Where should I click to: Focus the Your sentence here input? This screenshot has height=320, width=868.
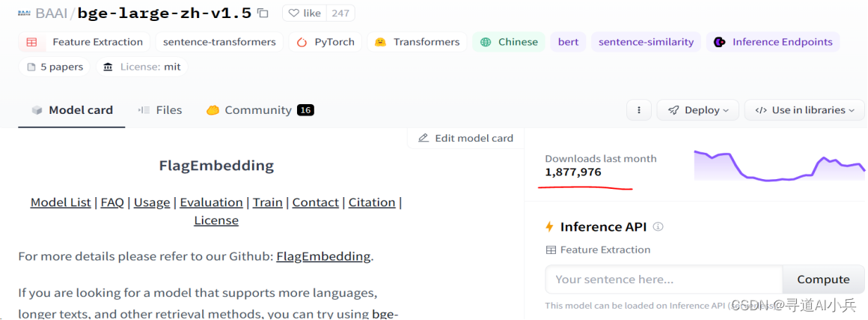(664, 280)
